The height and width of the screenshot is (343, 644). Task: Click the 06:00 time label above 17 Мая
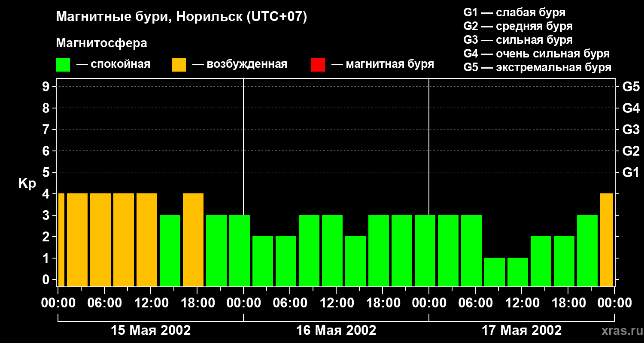click(x=475, y=303)
